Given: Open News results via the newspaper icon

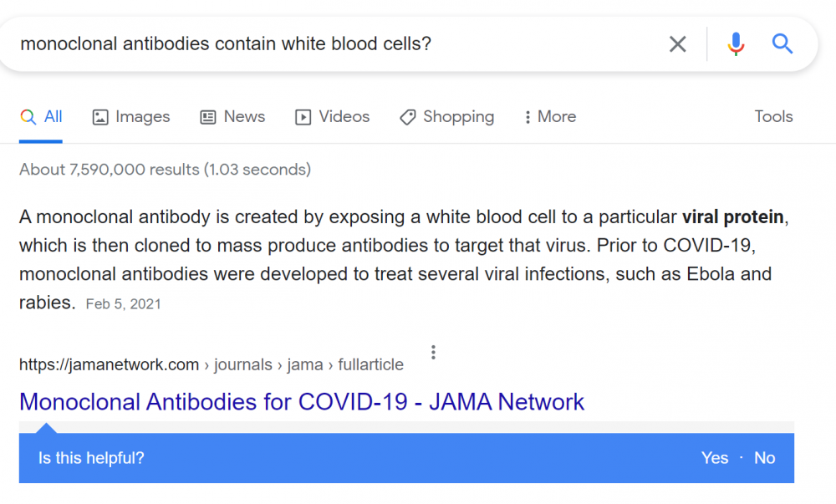Looking at the screenshot, I should pyautogui.click(x=208, y=118).
